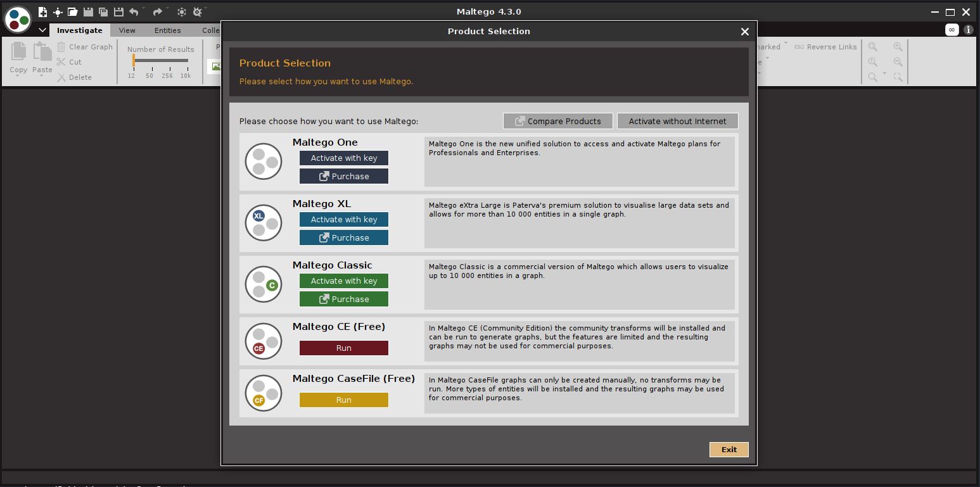Click the Paste clipboard icon in ribbon
The width and height of the screenshot is (980, 487).
[42, 52]
